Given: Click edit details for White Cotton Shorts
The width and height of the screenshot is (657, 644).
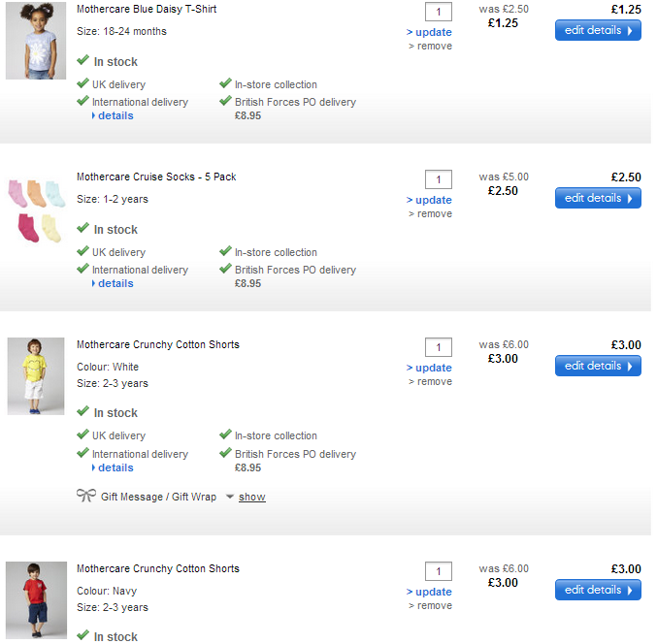Looking at the screenshot, I should pos(598,366).
